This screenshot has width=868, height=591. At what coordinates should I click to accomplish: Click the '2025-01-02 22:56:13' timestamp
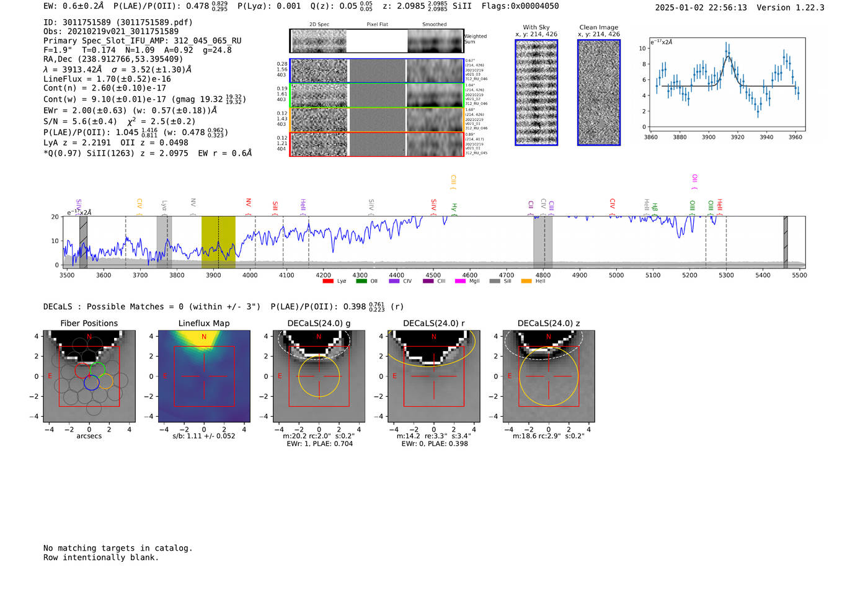coord(701,7)
